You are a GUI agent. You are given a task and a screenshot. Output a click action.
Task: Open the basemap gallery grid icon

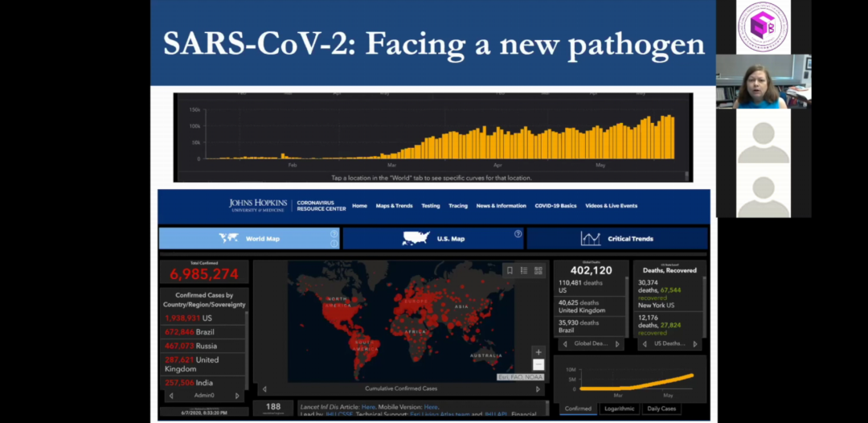538,270
